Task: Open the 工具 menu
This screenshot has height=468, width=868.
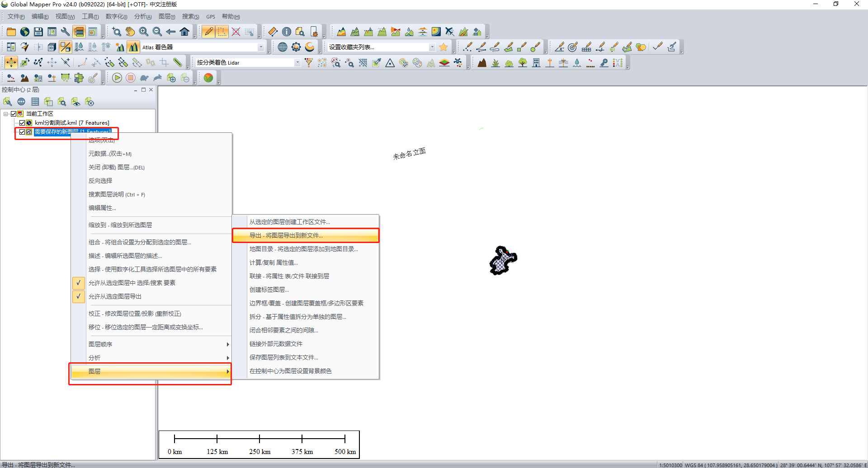Action: pyautogui.click(x=90, y=17)
